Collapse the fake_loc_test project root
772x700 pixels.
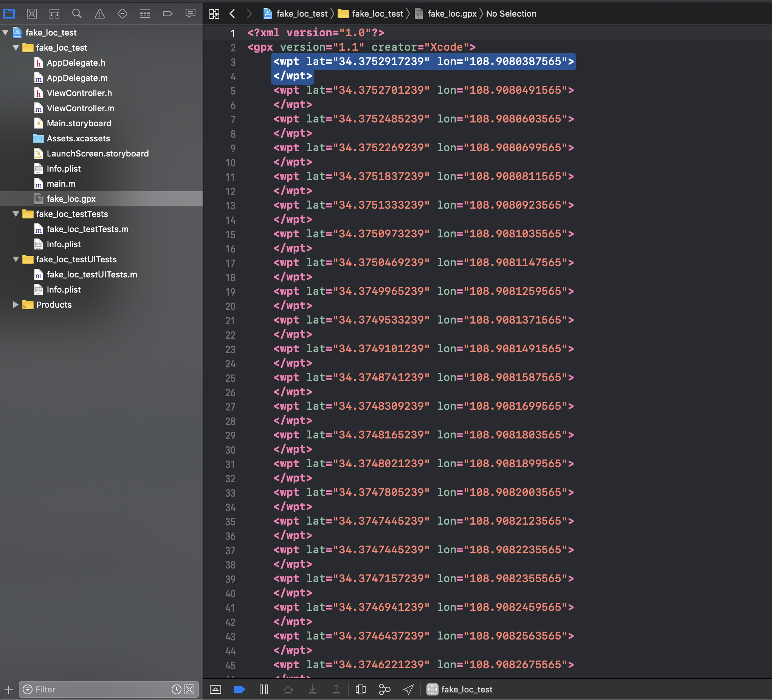pyautogui.click(x=5, y=33)
